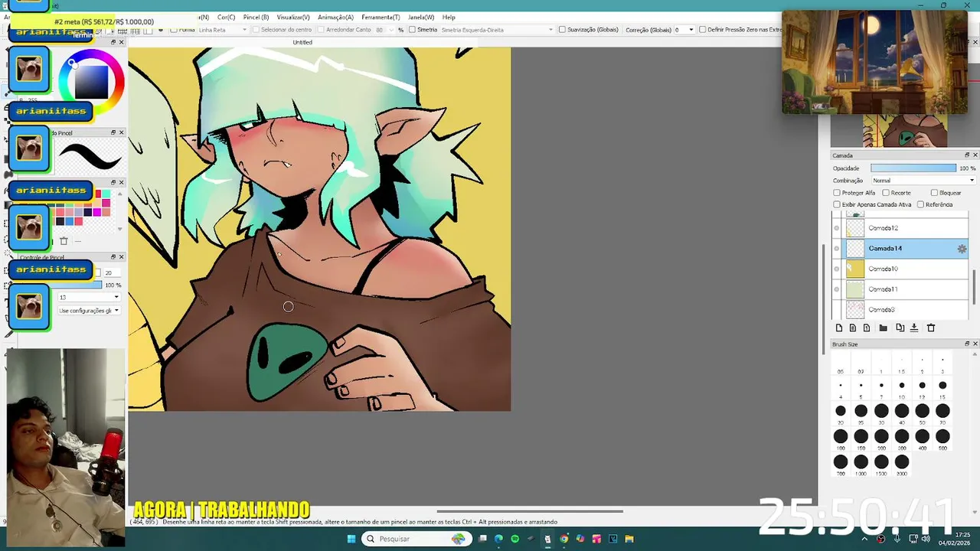
Task: Select Camada11 layer row
Action: 900,289
